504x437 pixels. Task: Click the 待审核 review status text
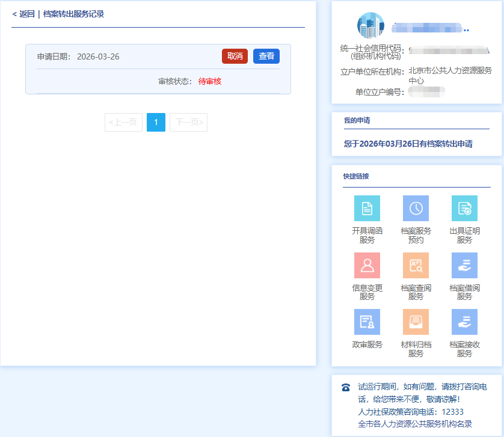point(210,81)
